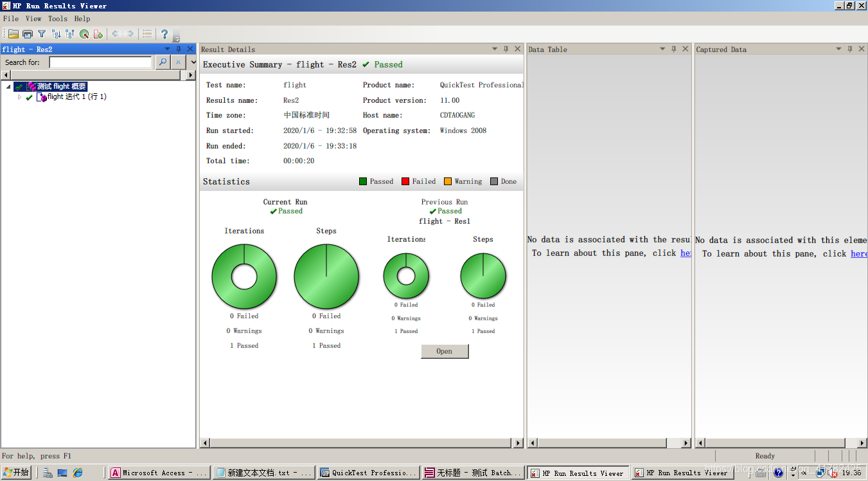Click the Print toolbar icon

[x=28, y=34]
